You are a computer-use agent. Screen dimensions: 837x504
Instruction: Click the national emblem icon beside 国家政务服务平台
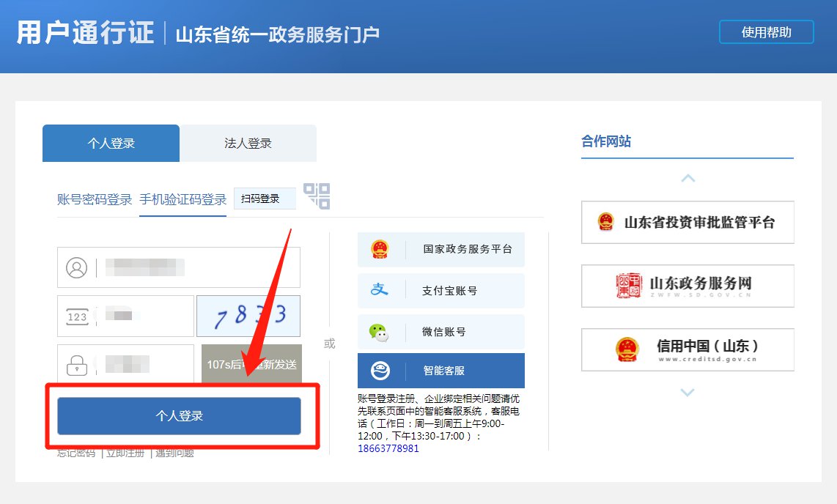380,249
